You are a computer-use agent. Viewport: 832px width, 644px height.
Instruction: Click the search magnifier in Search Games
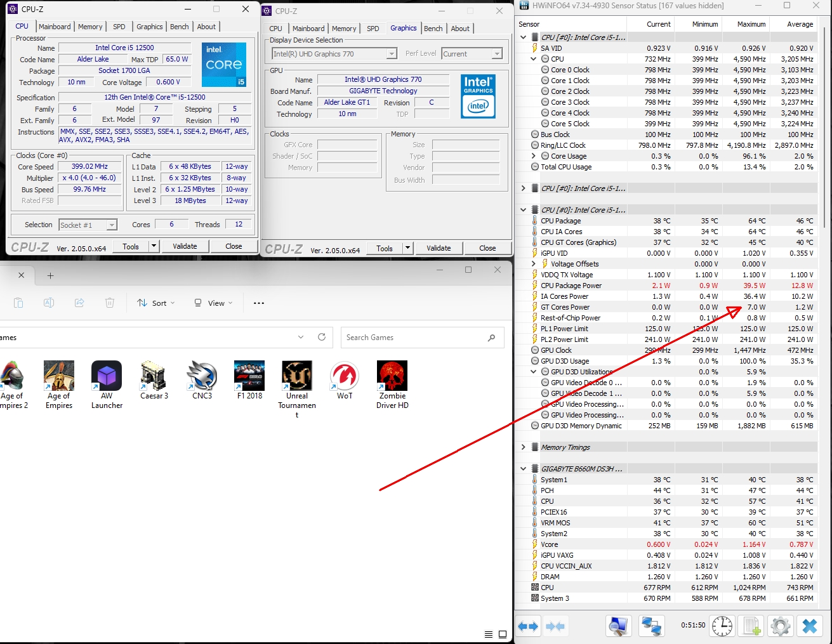pyautogui.click(x=491, y=338)
